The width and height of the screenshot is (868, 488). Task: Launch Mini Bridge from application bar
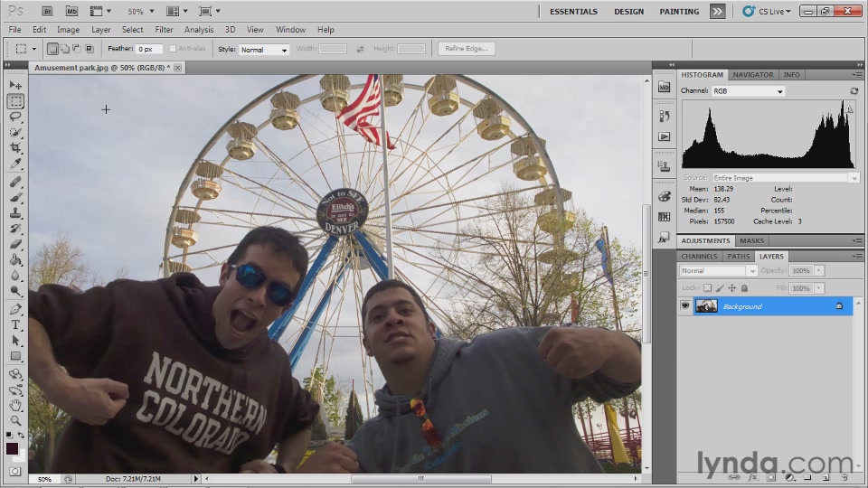(x=71, y=11)
